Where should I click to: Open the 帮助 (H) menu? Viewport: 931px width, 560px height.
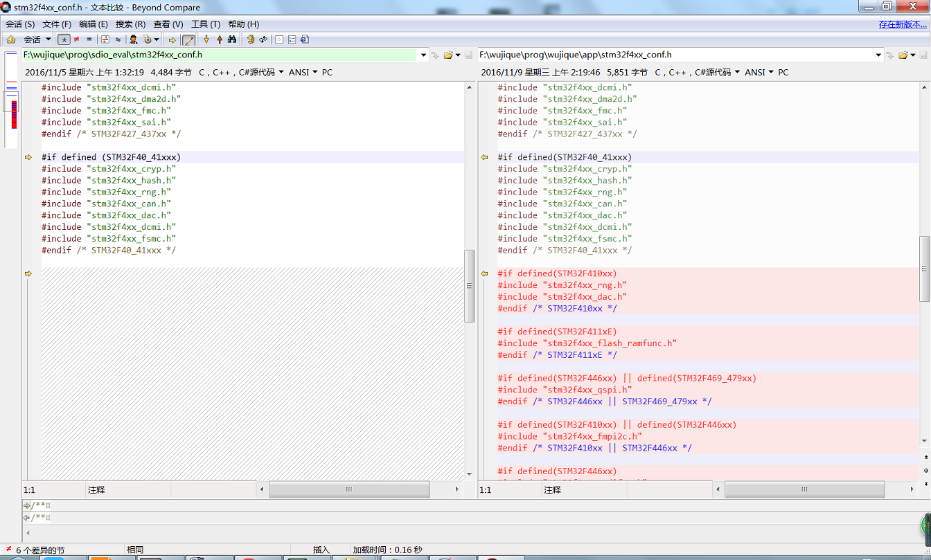[x=243, y=24]
